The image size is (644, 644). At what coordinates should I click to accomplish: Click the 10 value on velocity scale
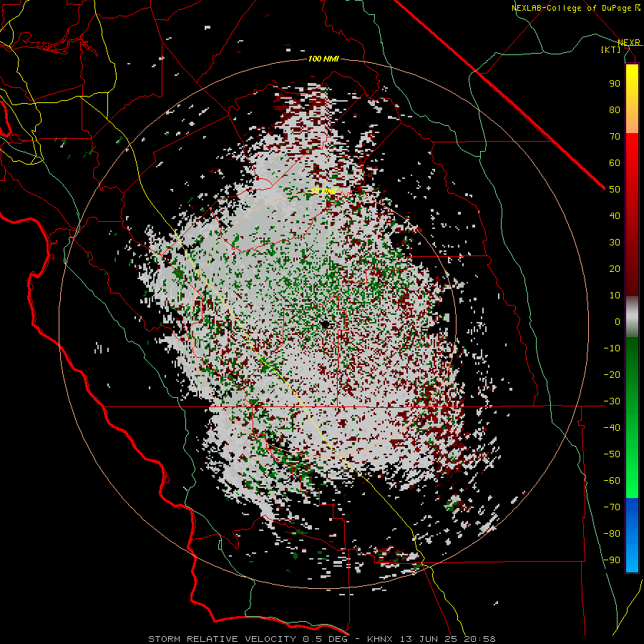click(x=615, y=296)
